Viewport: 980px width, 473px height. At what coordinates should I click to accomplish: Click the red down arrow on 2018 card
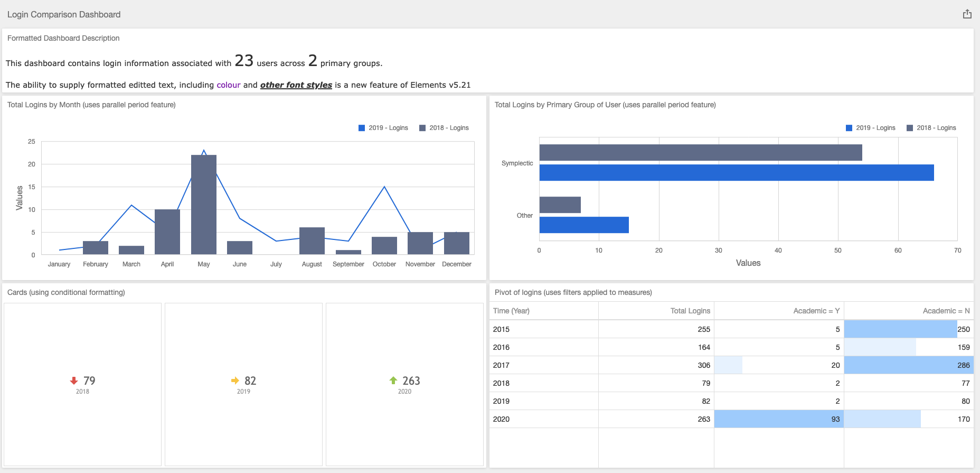74,381
